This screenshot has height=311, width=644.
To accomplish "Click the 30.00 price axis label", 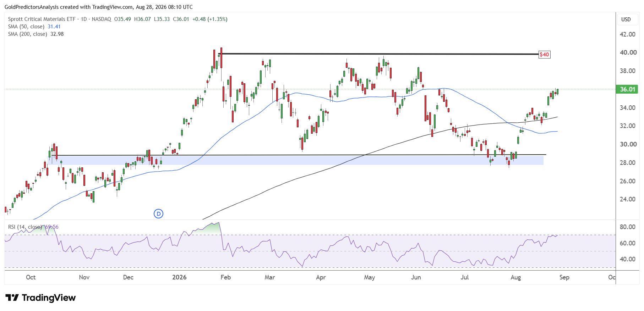I will click(627, 144).
